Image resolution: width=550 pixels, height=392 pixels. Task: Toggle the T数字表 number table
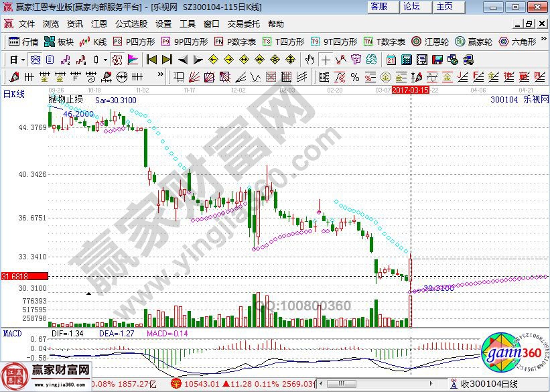[385, 42]
